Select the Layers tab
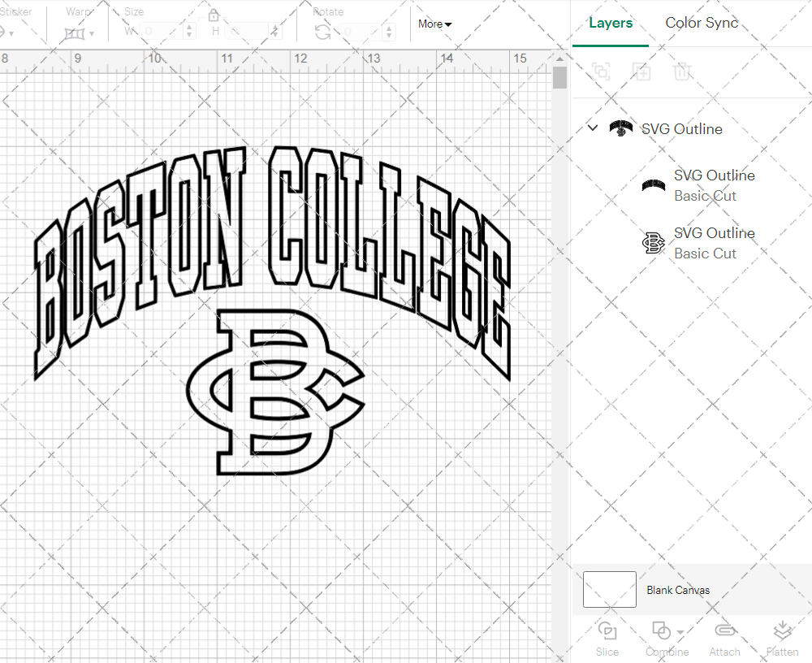The height and width of the screenshot is (663, 812). pyautogui.click(x=611, y=23)
